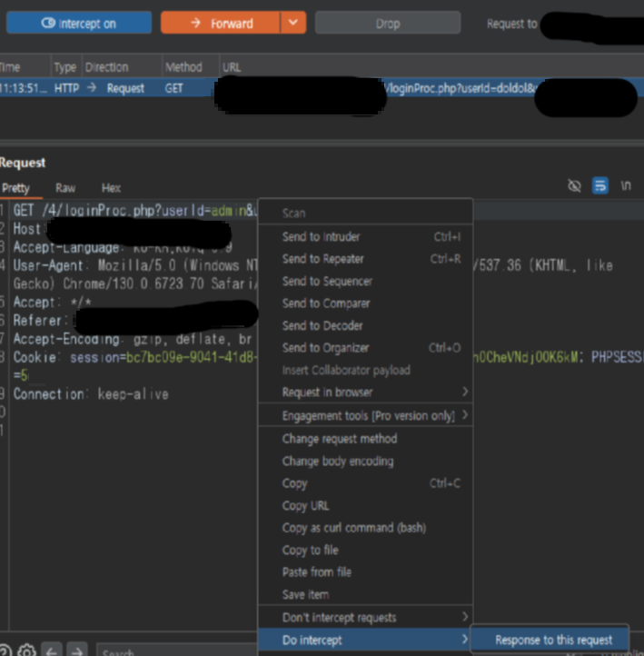The width and height of the screenshot is (644, 656).
Task: Toggle the word wrap icon
Action: pos(600,185)
